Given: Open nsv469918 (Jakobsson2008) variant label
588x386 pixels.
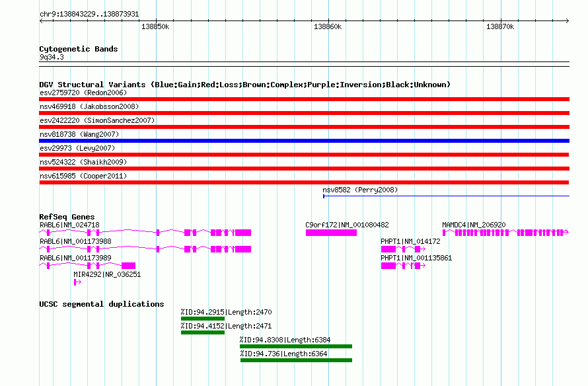Looking at the screenshot, I should pyautogui.click(x=89, y=106).
